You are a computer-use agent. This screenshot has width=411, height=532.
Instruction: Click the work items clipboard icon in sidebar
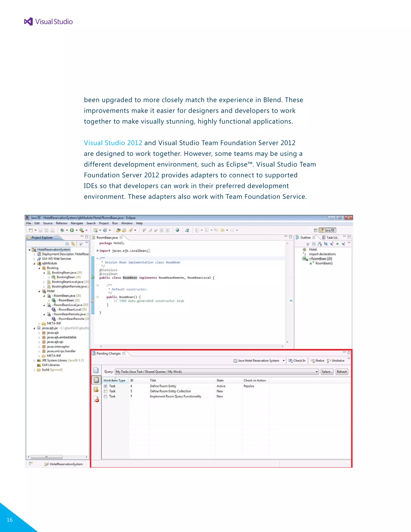pos(96,380)
